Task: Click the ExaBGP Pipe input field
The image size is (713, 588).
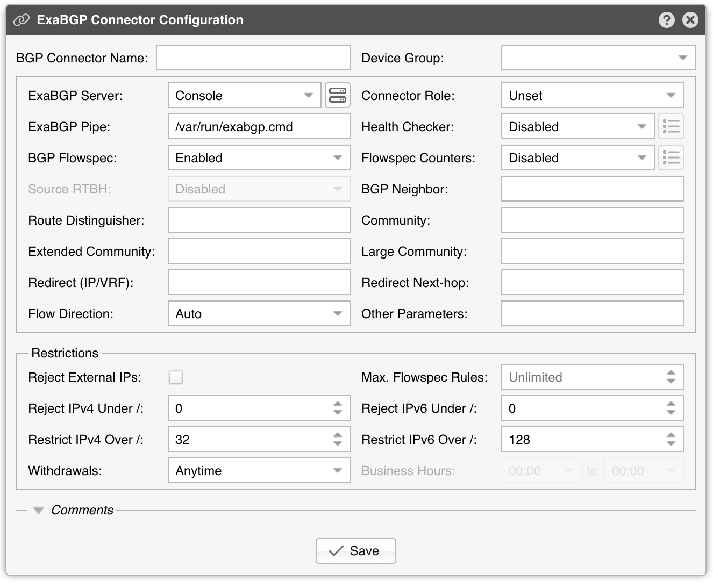Action: tap(259, 127)
